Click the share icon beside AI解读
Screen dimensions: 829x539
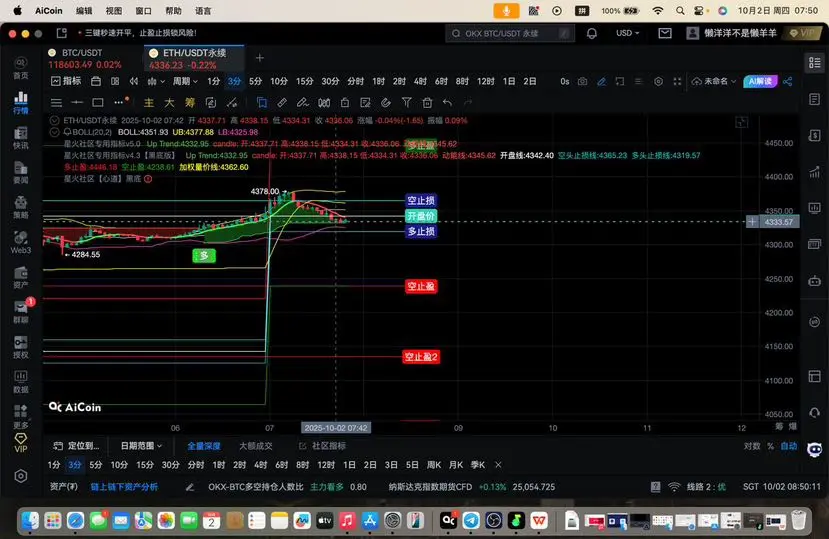point(788,81)
